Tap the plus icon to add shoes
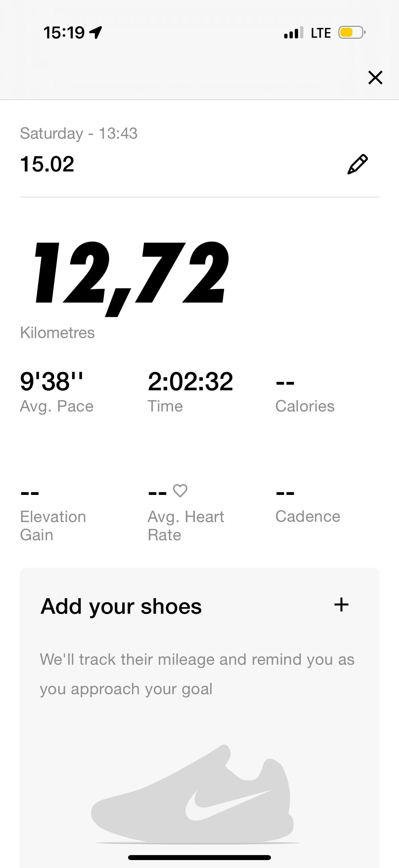399x868 pixels. tap(341, 604)
